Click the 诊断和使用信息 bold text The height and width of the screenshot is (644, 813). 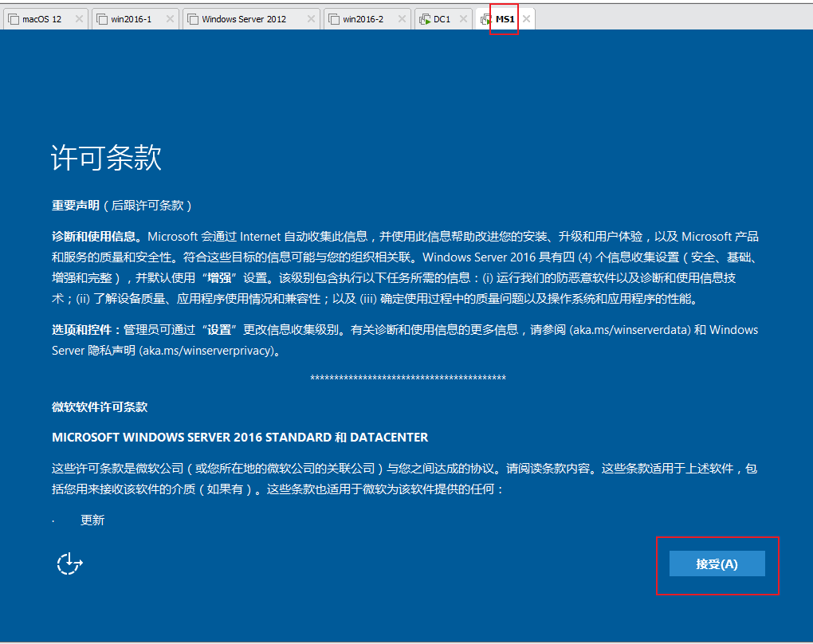coord(94,237)
